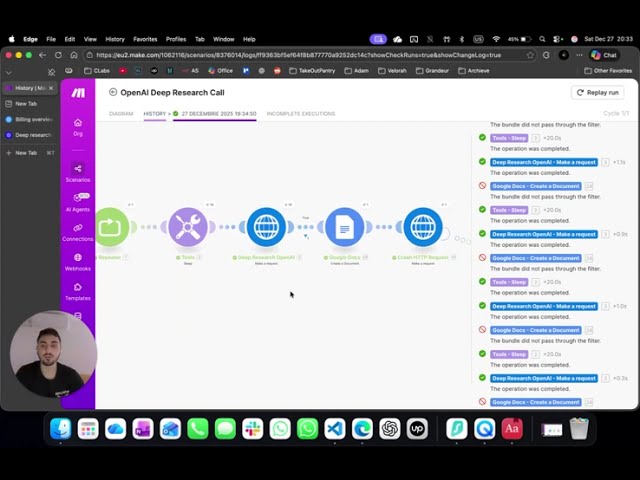Open the INCOMPLETE EXECUTIONS tab
Screen dimensions: 640x480
301,113
